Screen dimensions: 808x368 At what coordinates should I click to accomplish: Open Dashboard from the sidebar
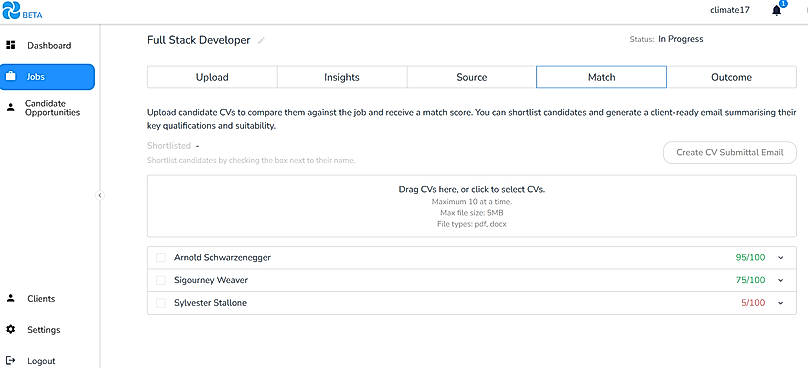click(x=49, y=45)
